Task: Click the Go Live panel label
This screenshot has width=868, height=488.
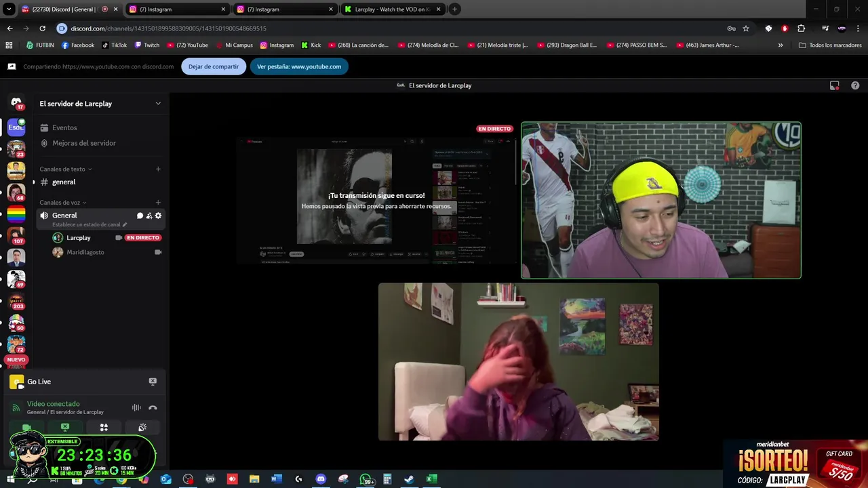Action: pyautogui.click(x=39, y=382)
